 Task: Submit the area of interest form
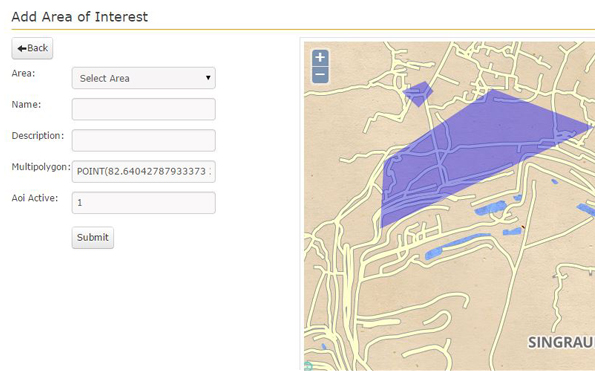coord(93,237)
